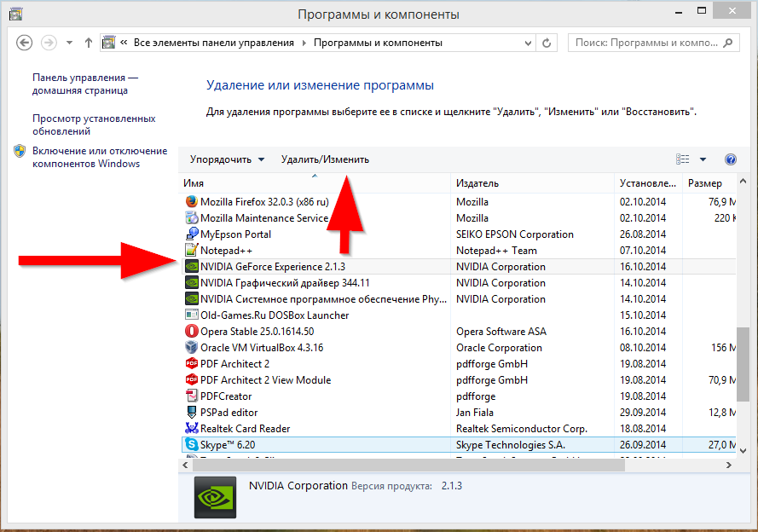Open the help button with question mark
The image size is (758, 532).
(731, 159)
